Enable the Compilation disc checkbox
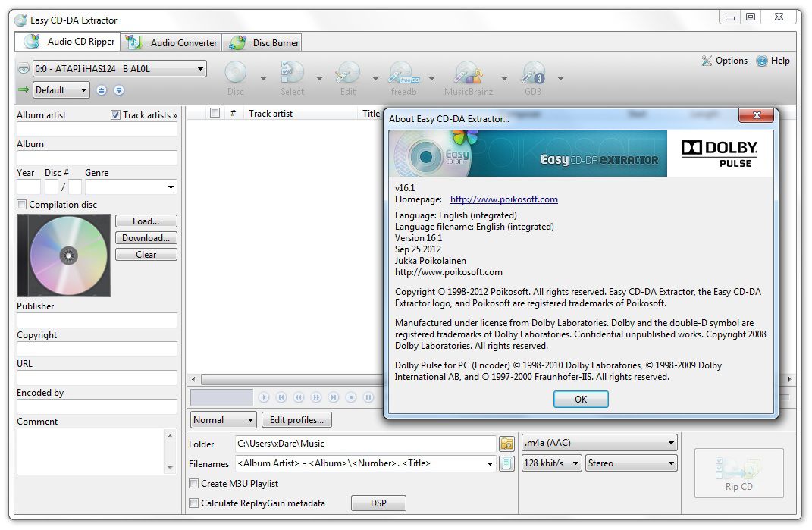Image resolution: width=812 pixels, height=530 pixels. click(22, 205)
